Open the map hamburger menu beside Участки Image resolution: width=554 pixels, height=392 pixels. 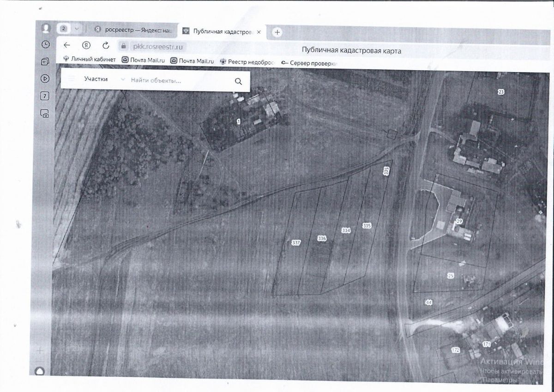tap(72, 79)
